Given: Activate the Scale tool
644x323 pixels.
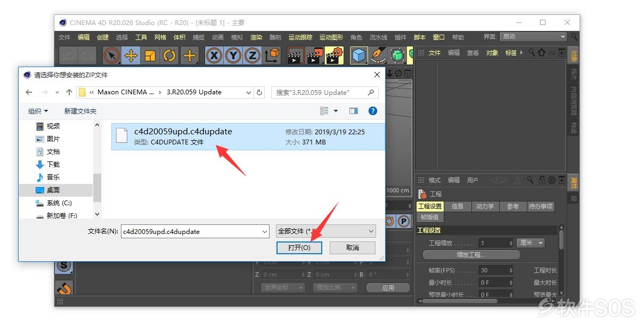Looking at the screenshot, I should [x=150, y=55].
